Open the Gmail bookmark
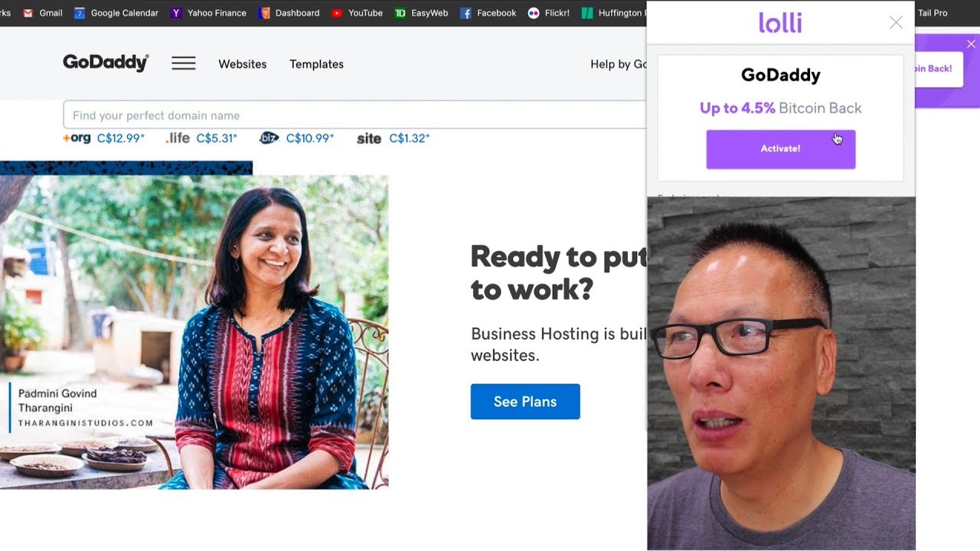Viewport: 980px width, 551px height. pos(42,13)
